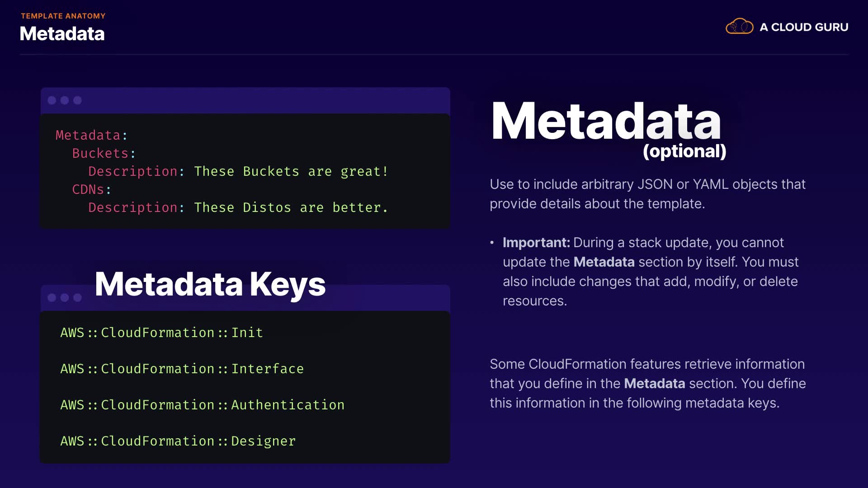Click the (optional) label under the heading
868x488 pixels.
(x=684, y=151)
